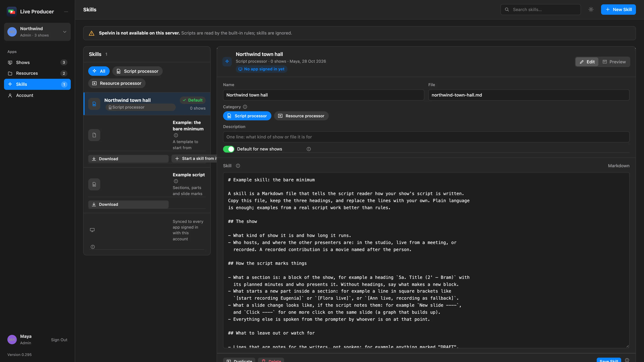The height and width of the screenshot is (362, 644).
Task: Click the info icon under Example script
Action: 176,181
